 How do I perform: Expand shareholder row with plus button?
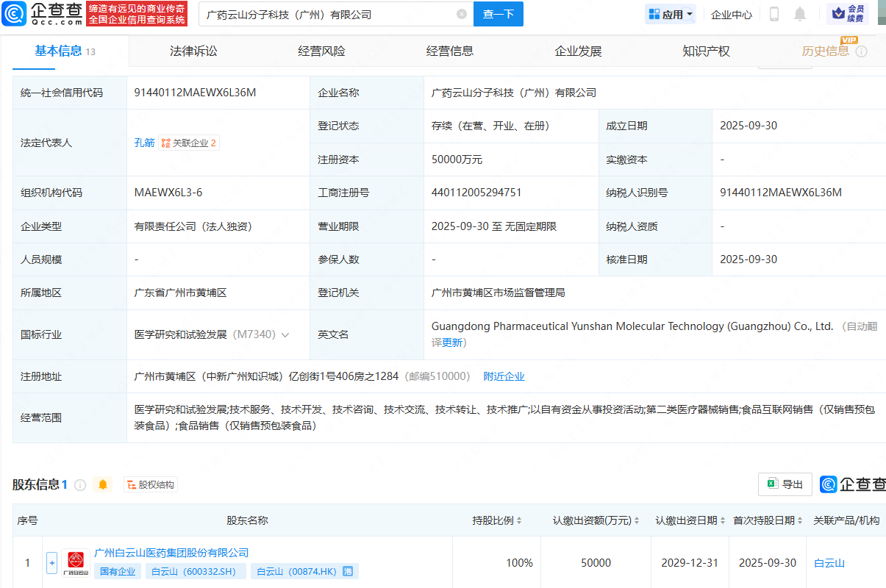tap(51, 563)
